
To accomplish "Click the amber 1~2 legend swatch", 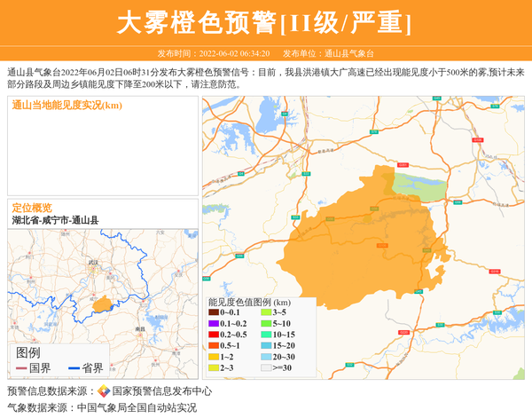I will point(214,357).
